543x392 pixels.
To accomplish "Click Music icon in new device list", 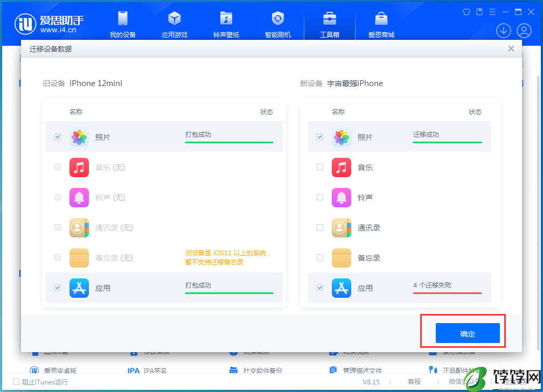I will pyautogui.click(x=342, y=167).
